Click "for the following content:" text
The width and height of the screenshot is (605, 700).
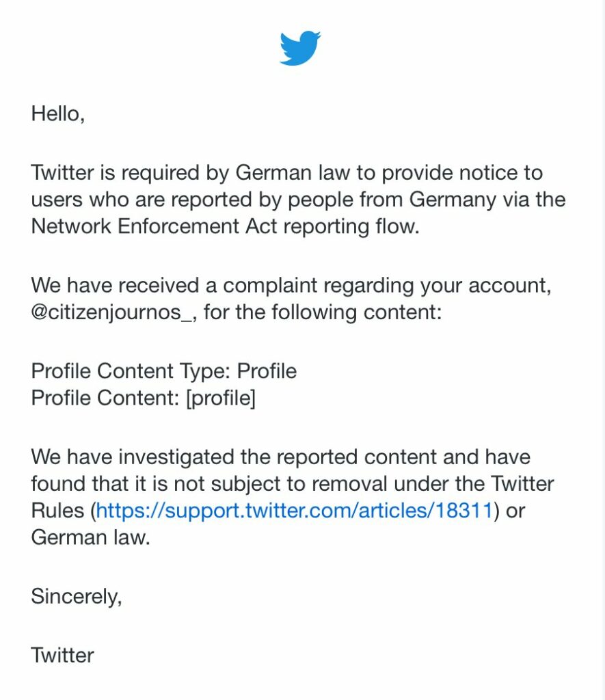[x=323, y=312]
